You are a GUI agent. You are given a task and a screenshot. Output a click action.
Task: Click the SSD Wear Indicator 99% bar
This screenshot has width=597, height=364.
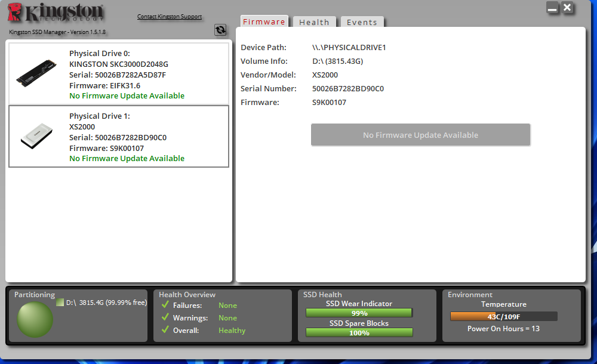pos(359,313)
